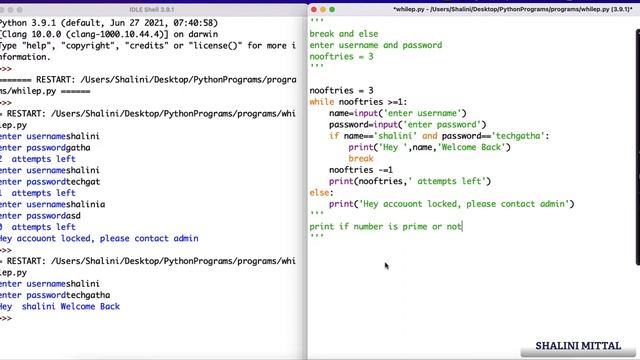Click the 'nooftries -=1' line
640x360 pixels.
(361, 170)
